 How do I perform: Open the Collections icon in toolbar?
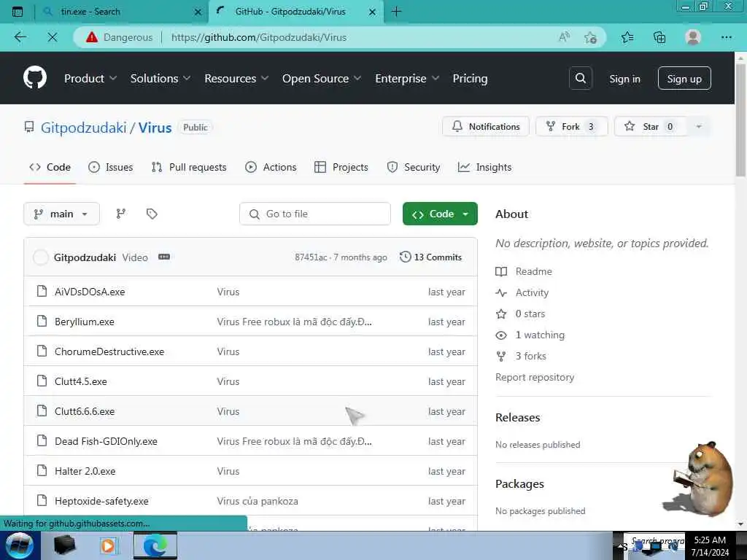pyautogui.click(x=659, y=37)
